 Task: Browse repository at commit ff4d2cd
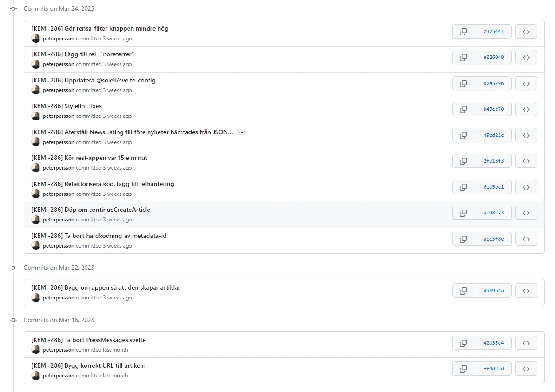click(526, 369)
